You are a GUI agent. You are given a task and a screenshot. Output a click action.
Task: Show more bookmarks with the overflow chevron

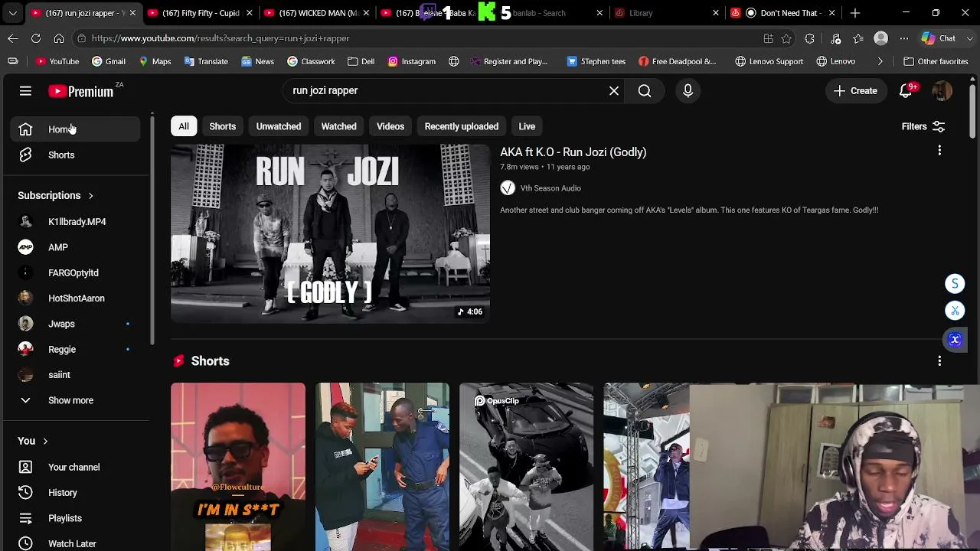pos(880,61)
